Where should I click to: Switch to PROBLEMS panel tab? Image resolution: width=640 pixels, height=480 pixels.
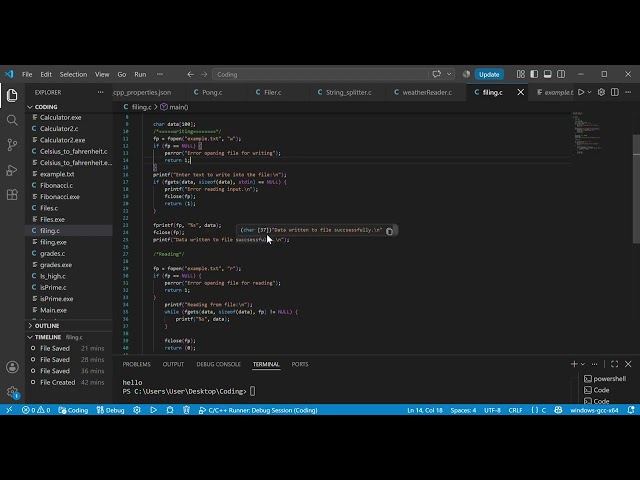pos(137,364)
